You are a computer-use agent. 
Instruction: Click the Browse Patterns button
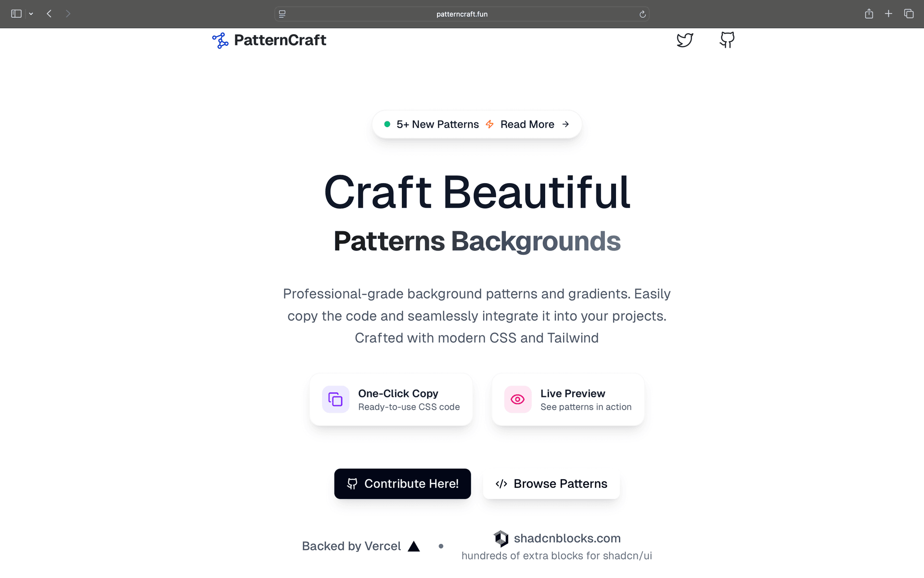pyautogui.click(x=552, y=484)
